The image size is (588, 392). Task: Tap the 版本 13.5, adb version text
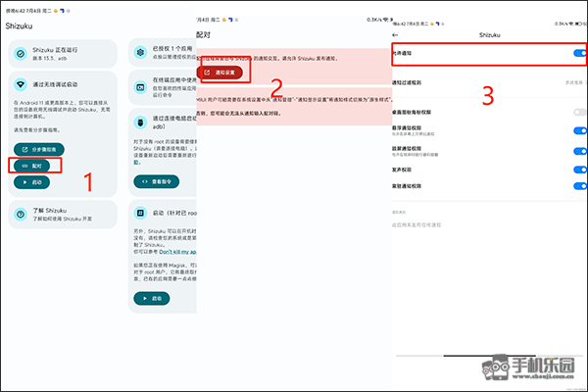coord(50,59)
